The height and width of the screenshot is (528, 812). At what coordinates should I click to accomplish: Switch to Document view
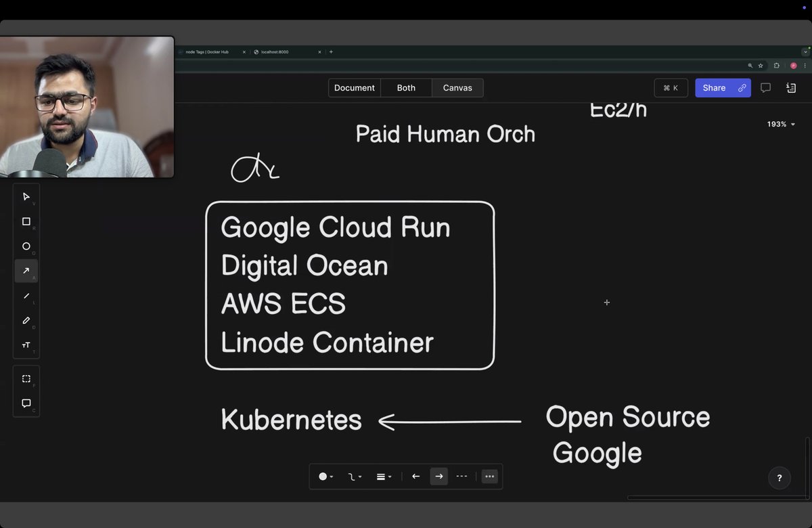pyautogui.click(x=355, y=88)
